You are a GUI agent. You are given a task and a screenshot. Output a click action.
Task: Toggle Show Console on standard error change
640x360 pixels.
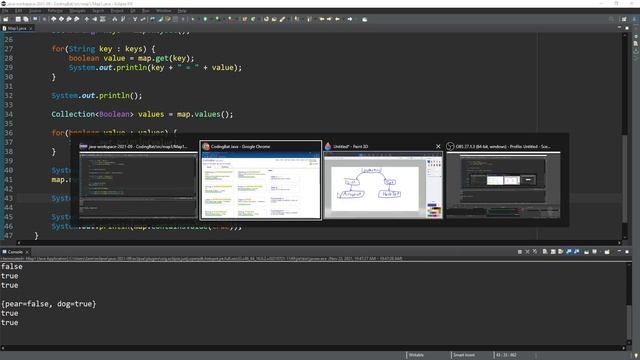pyautogui.click(x=576, y=252)
